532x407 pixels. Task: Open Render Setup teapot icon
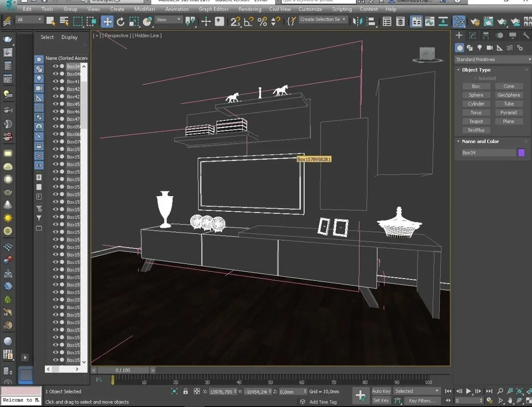(x=475, y=21)
